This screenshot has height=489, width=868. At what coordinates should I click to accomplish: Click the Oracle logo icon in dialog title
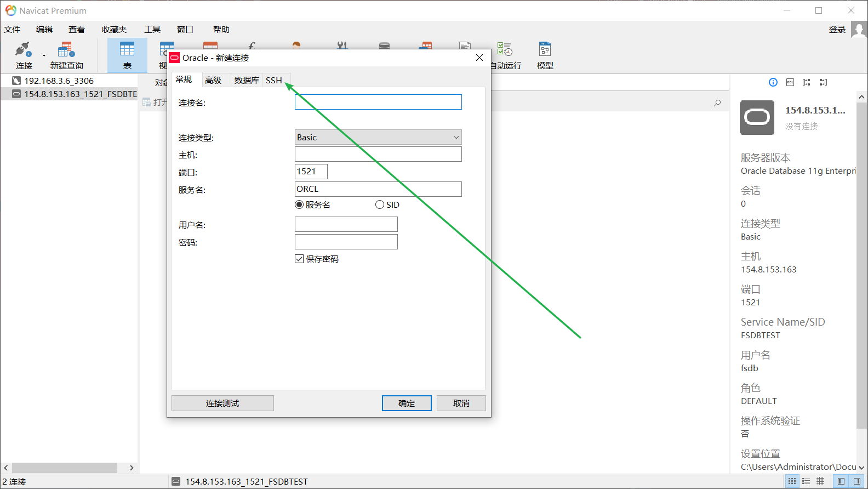[175, 58]
